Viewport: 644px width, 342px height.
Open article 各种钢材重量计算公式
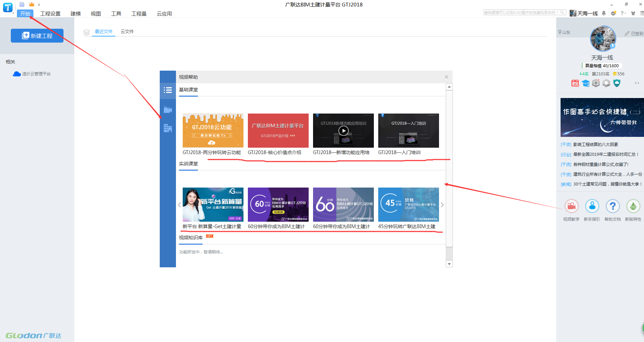point(601,164)
